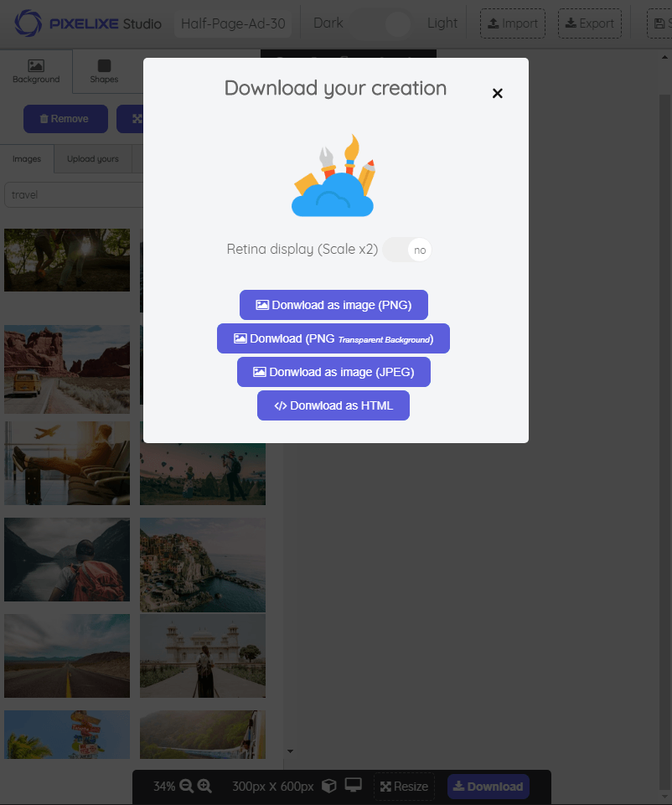Screen dimensions: 672x805
Task: Pick the hot air balloons couple thumbnail
Action: (x=203, y=474)
